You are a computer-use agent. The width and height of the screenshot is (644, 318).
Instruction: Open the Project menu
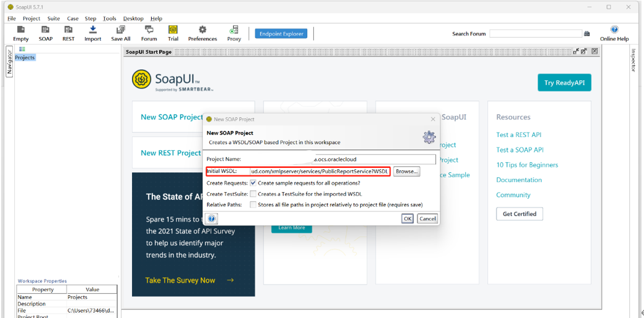click(x=31, y=19)
